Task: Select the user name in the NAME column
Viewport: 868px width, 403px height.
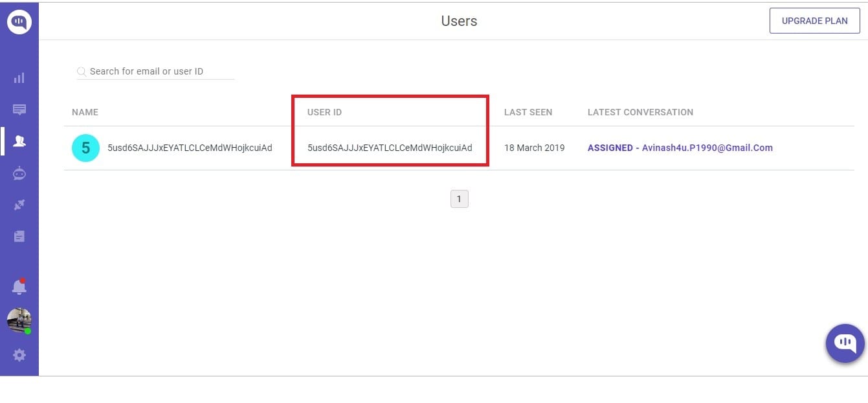Action: point(190,148)
